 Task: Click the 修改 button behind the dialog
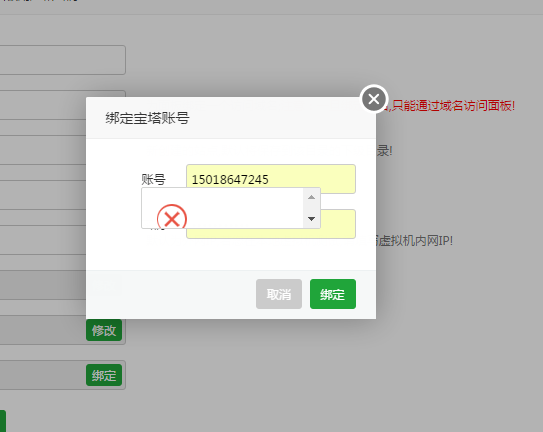pyautogui.click(x=104, y=330)
